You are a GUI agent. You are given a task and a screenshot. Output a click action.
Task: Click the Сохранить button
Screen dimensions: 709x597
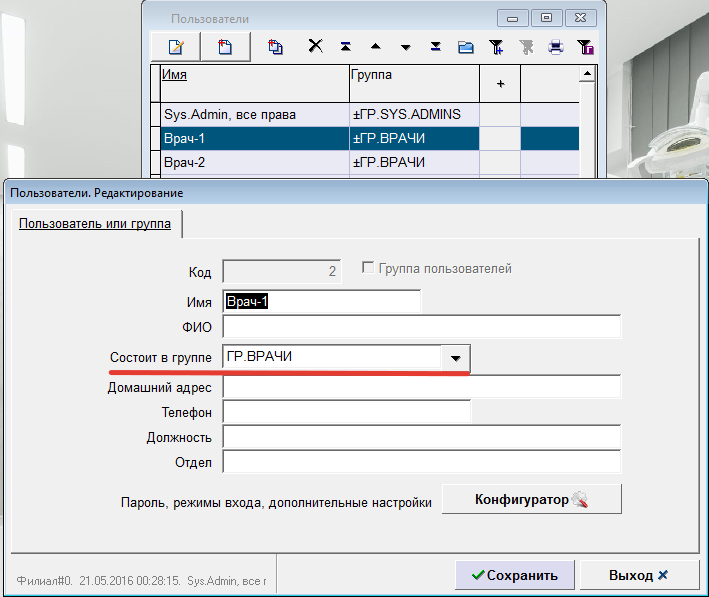tap(515, 575)
